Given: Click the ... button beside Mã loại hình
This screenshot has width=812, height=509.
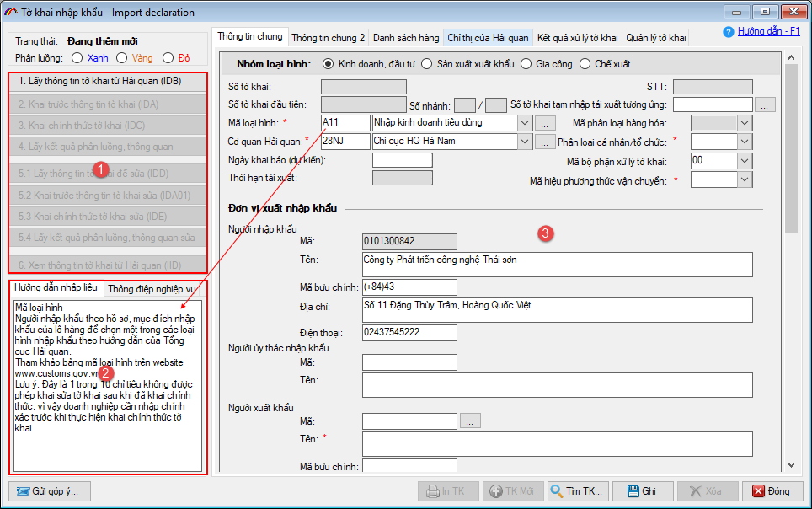Looking at the screenshot, I should point(544,123).
